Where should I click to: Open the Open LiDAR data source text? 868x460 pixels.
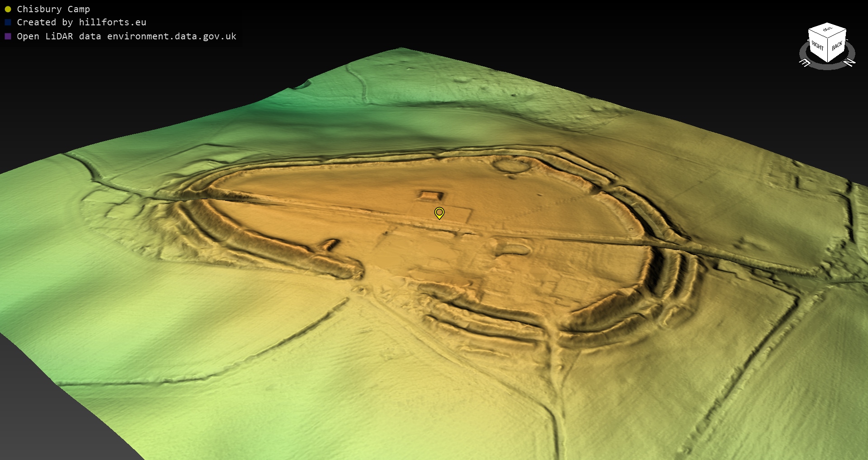click(x=127, y=36)
